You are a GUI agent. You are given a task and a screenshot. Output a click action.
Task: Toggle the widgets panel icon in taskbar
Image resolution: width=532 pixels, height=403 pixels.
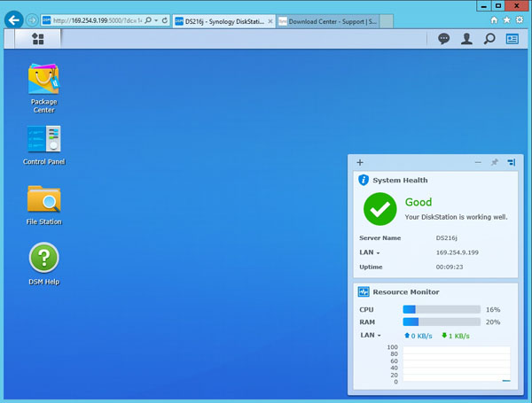(x=512, y=39)
